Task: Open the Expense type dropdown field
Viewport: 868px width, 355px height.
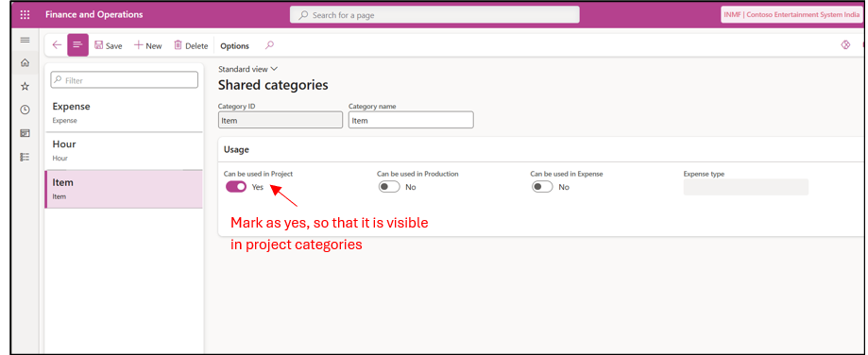Action: (745, 187)
